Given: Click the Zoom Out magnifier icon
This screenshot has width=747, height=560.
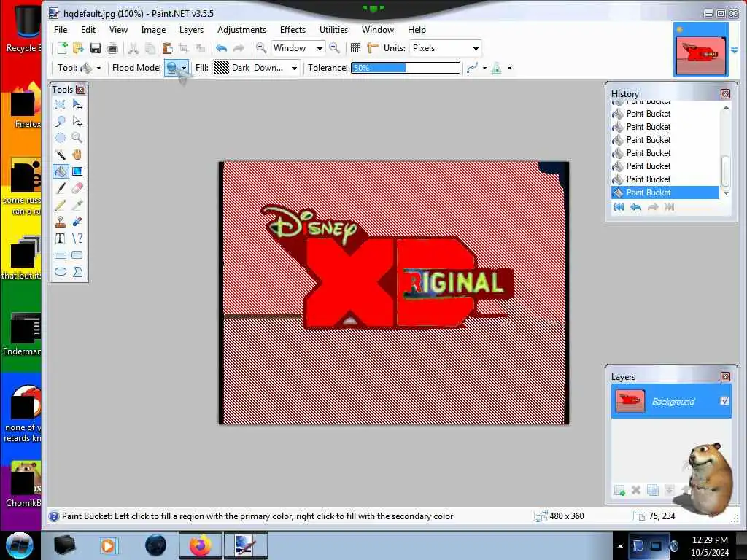Looking at the screenshot, I should 261,47.
